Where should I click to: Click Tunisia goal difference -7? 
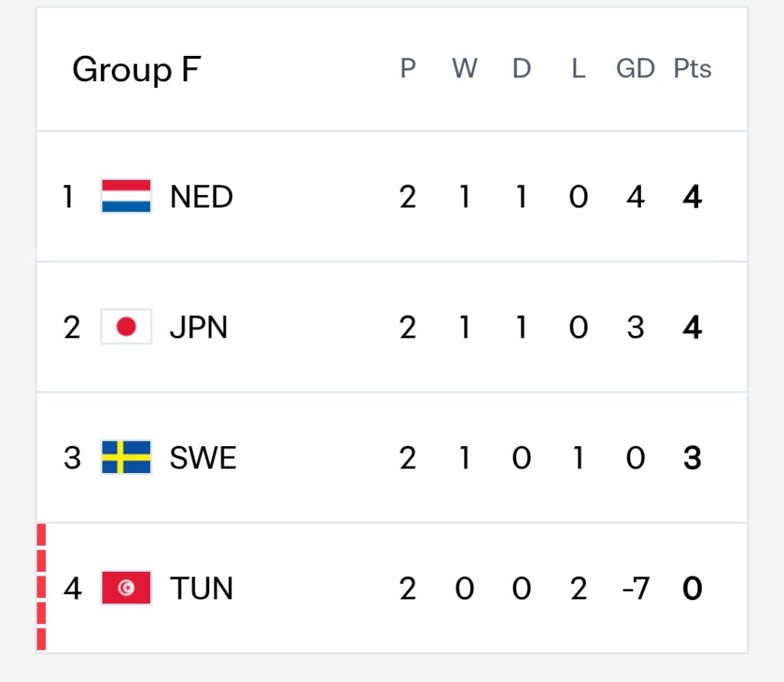click(x=635, y=588)
